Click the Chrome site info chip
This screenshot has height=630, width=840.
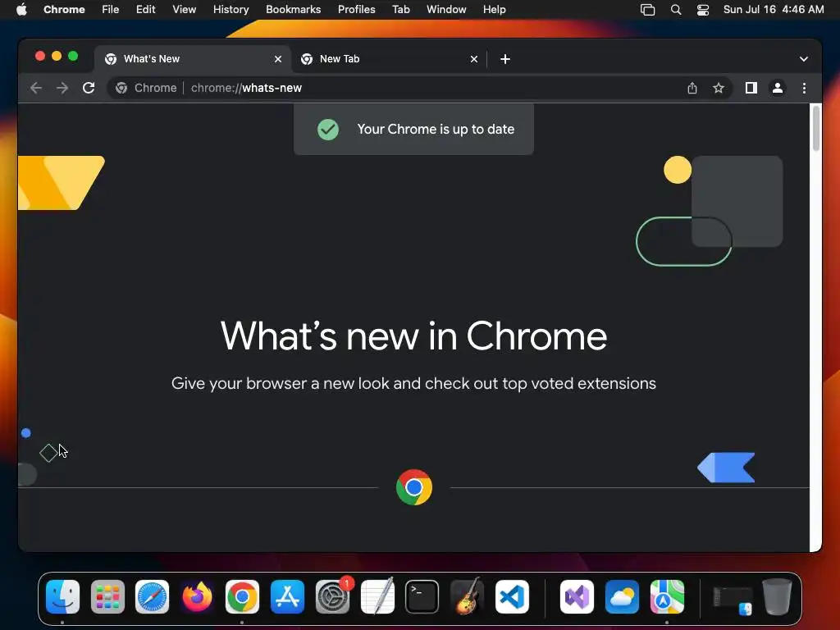pyautogui.click(x=146, y=88)
